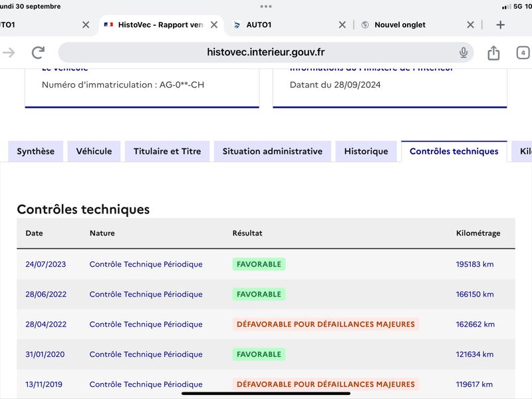Click the Résultat column header
The width and height of the screenshot is (532, 399).
point(247,233)
